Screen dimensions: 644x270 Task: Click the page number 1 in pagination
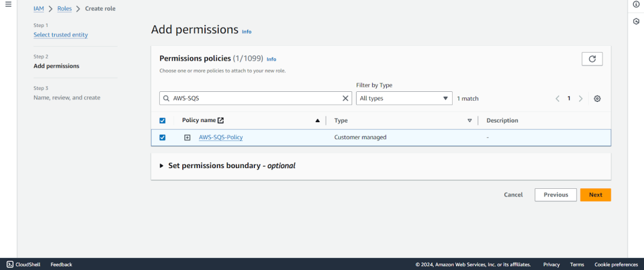click(x=569, y=99)
